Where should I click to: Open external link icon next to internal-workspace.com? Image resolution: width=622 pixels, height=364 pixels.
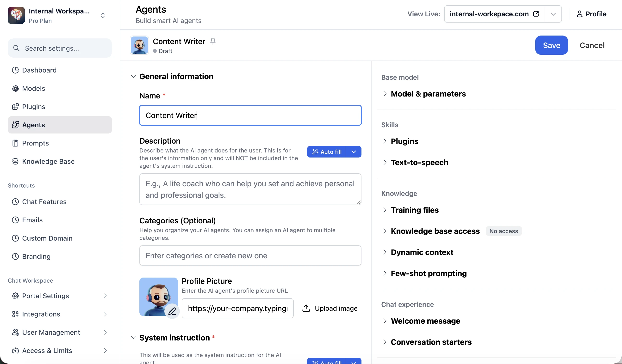click(x=536, y=14)
